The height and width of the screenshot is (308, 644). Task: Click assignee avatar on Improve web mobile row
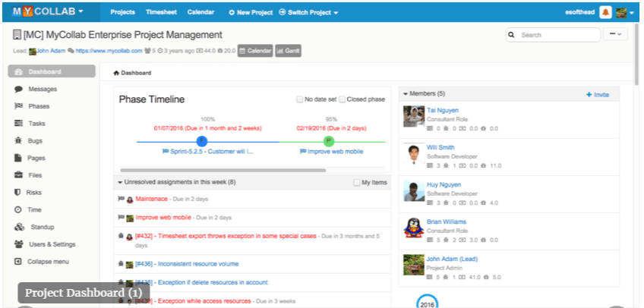tap(130, 218)
